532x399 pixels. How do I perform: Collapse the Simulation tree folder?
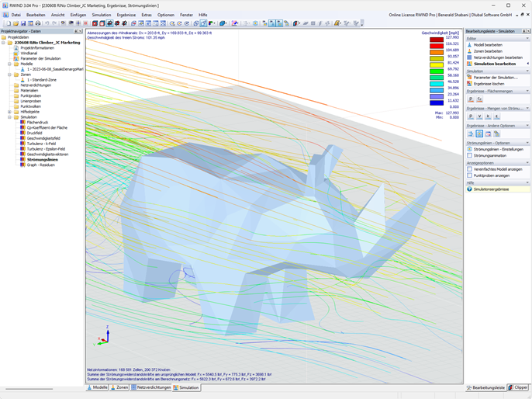9,117
